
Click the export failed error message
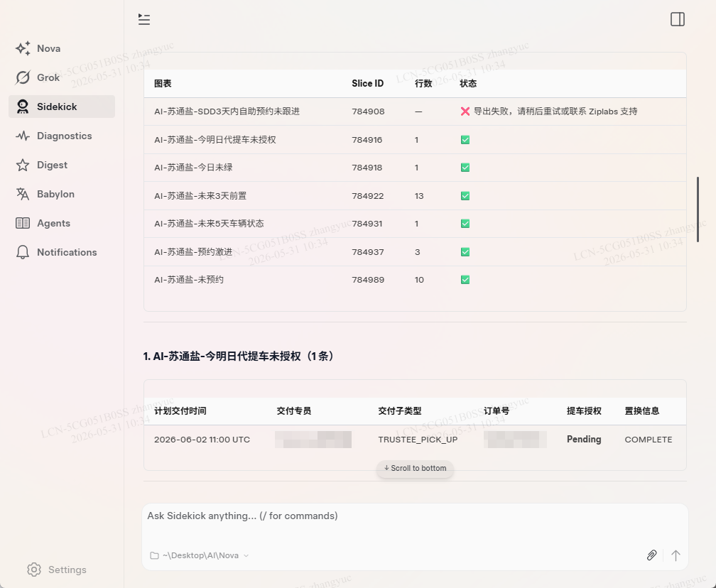coord(555,111)
